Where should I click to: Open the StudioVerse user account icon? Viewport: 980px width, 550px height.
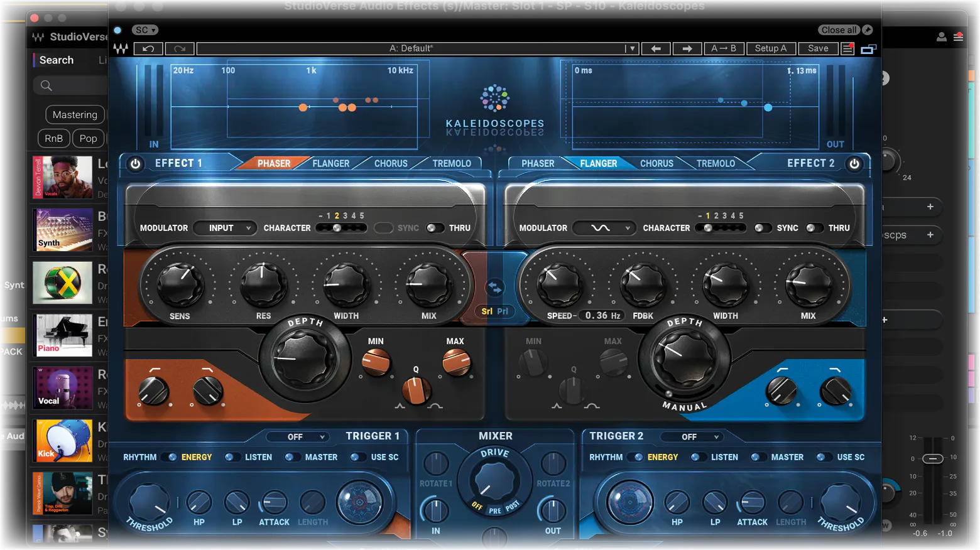[x=941, y=37]
